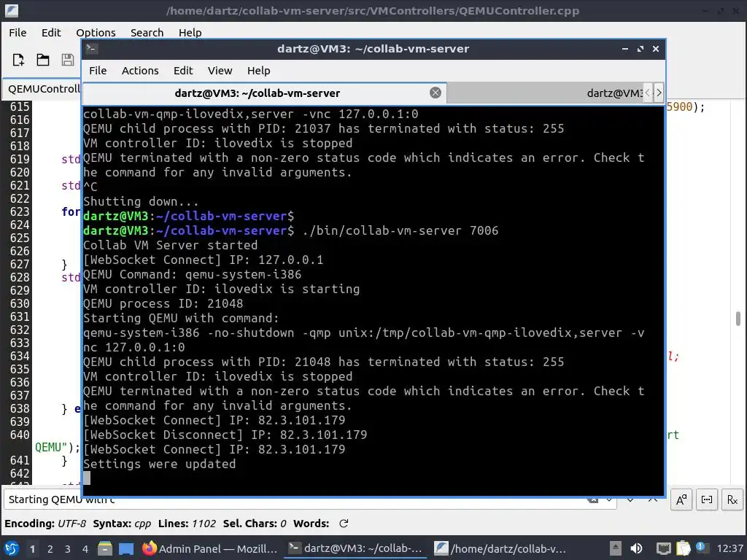Open the Edit menu in the editor window
747x560 pixels.
tap(51, 32)
